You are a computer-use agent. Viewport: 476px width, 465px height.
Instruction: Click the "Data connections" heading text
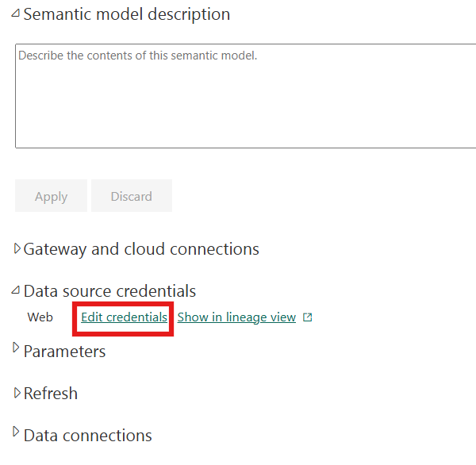coord(87,436)
